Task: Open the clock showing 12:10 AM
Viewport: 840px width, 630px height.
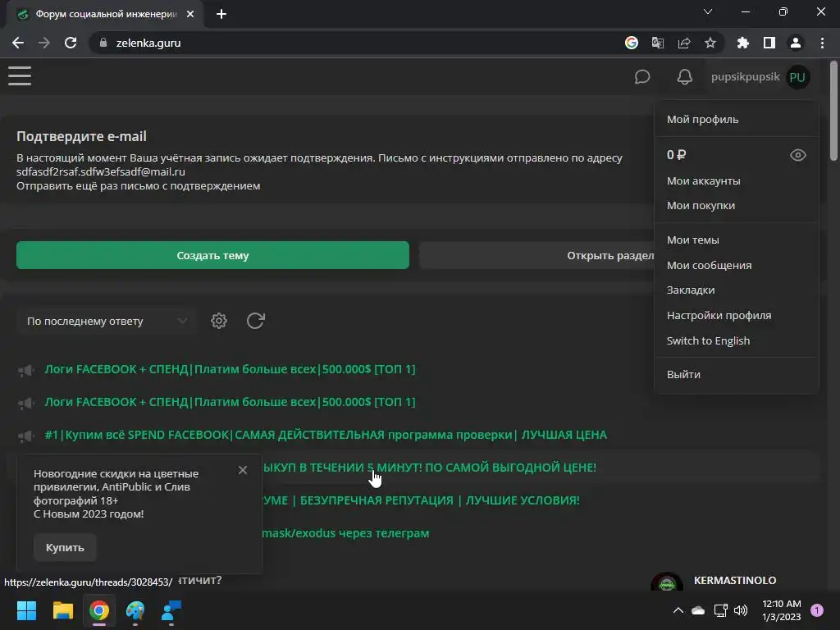Action: coord(782,610)
